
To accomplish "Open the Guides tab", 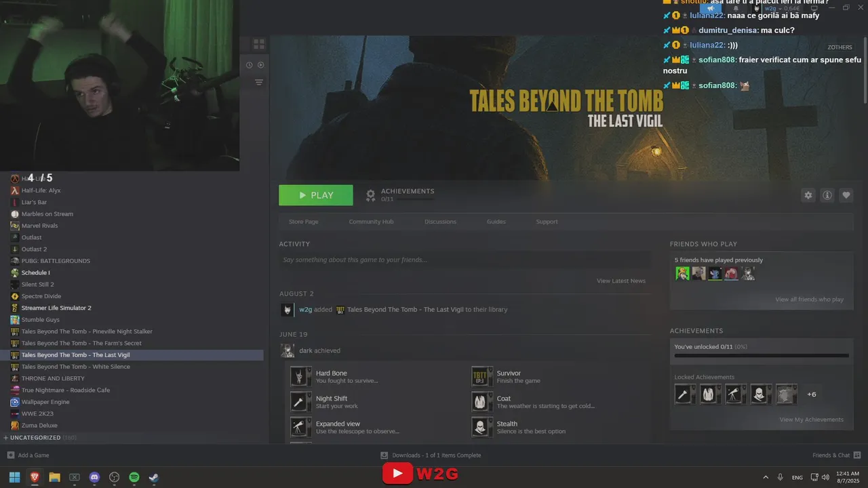I will tap(496, 222).
